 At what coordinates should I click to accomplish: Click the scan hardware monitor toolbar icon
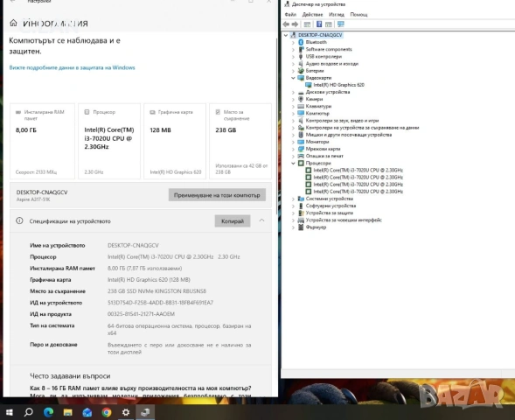click(341, 24)
